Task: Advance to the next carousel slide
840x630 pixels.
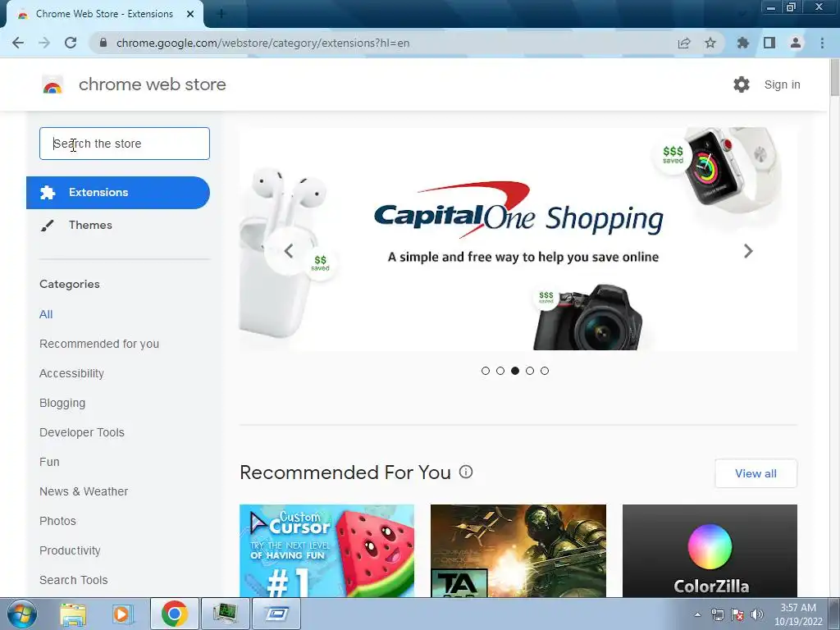Action: (x=748, y=251)
